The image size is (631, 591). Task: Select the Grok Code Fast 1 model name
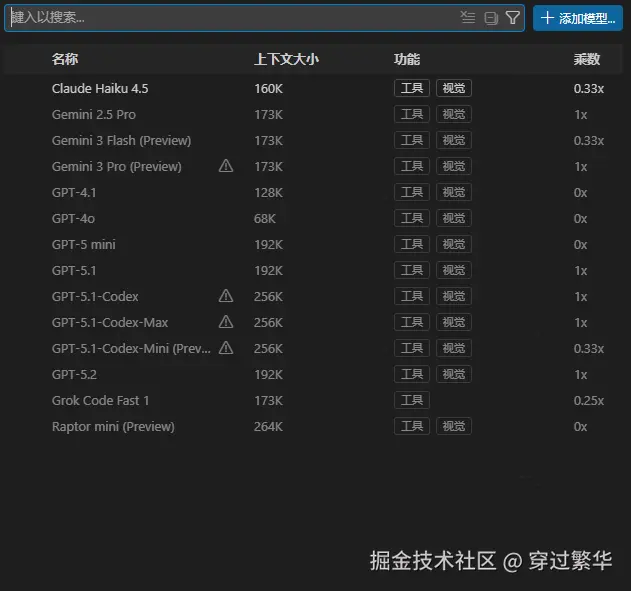point(100,401)
